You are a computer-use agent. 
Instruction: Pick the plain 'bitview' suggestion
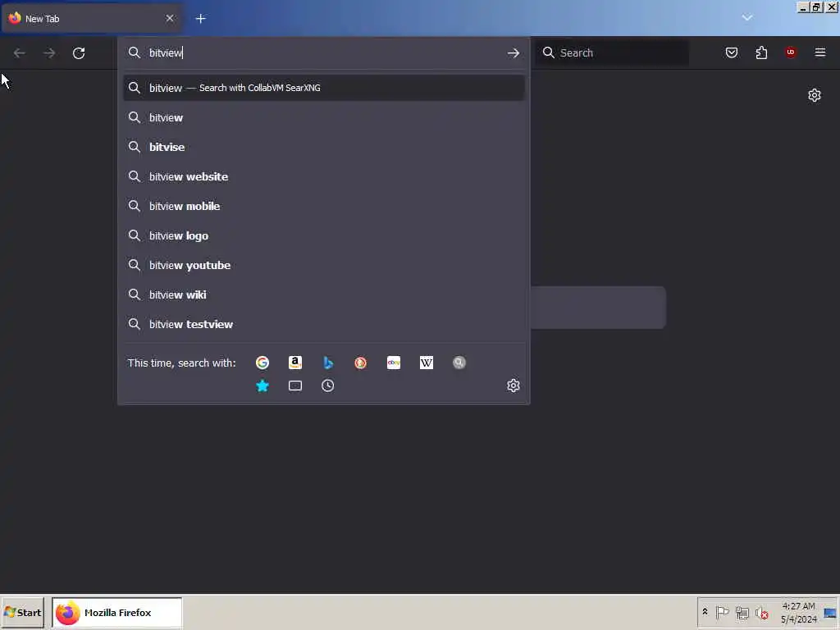coord(324,117)
